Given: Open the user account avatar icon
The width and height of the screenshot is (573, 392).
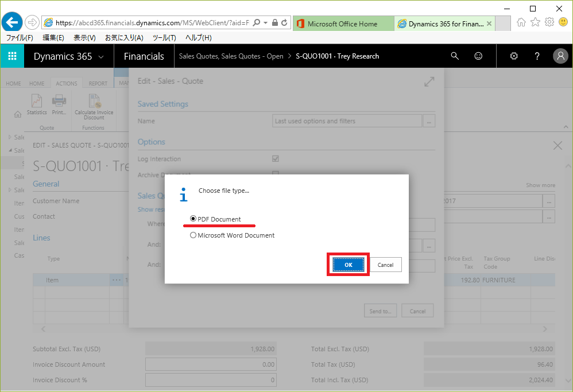Looking at the screenshot, I should [x=560, y=56].
